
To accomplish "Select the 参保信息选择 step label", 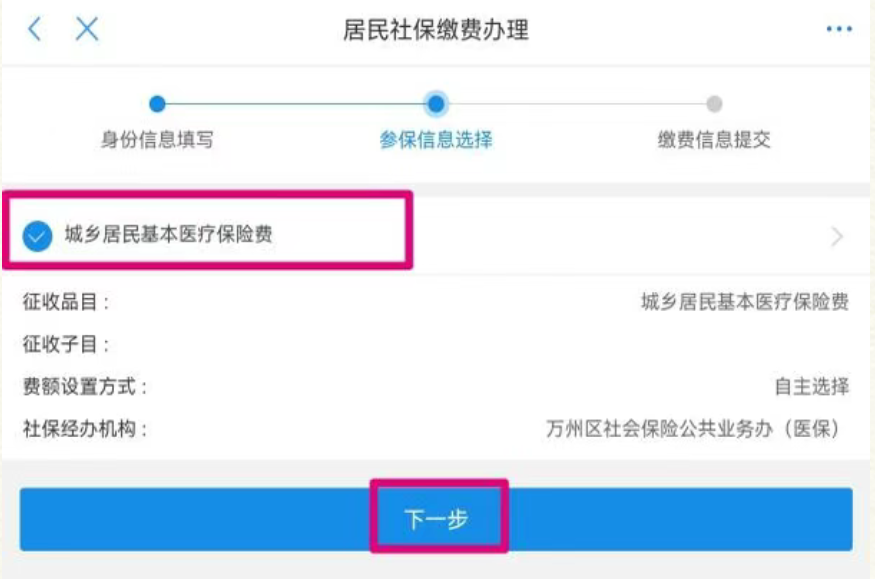I will (436, 140).
